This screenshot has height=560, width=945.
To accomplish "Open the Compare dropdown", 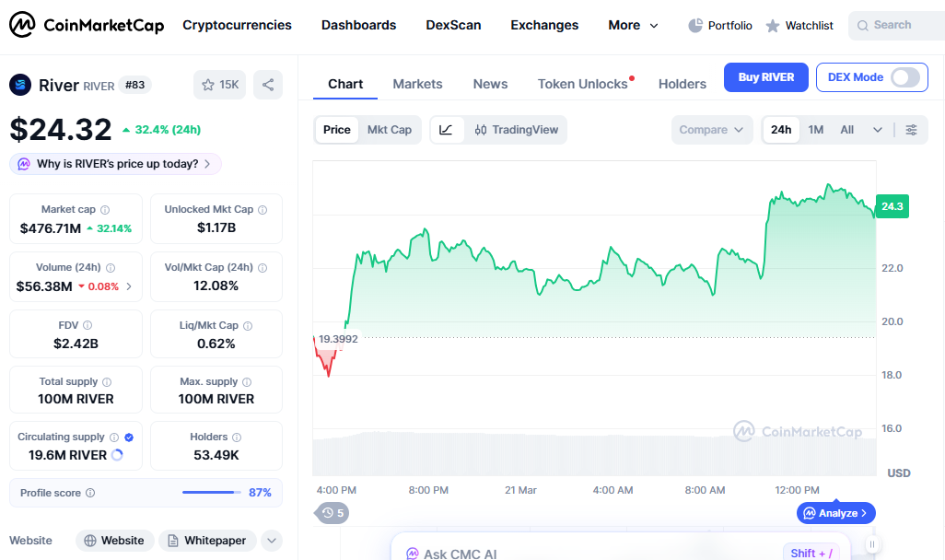I will coord(711,130).
